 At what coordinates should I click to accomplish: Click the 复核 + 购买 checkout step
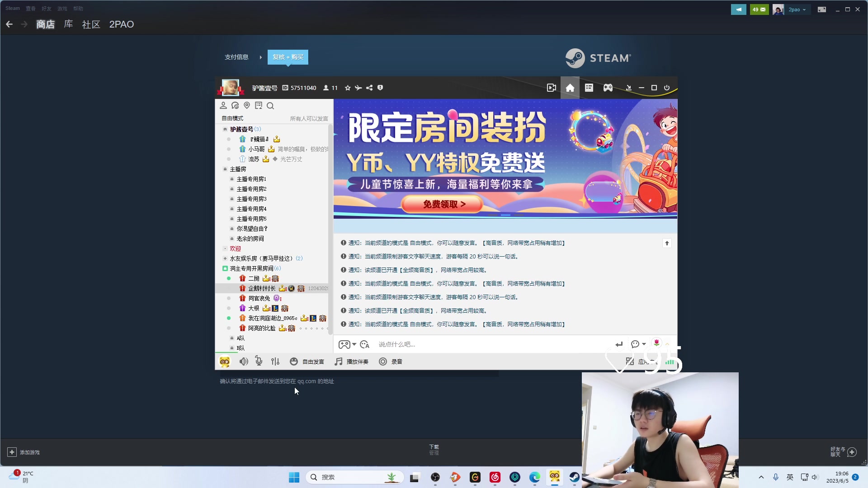(288, 57)
